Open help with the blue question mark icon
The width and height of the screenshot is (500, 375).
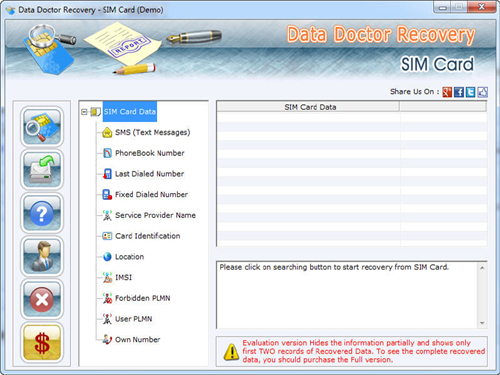[42, 213]
